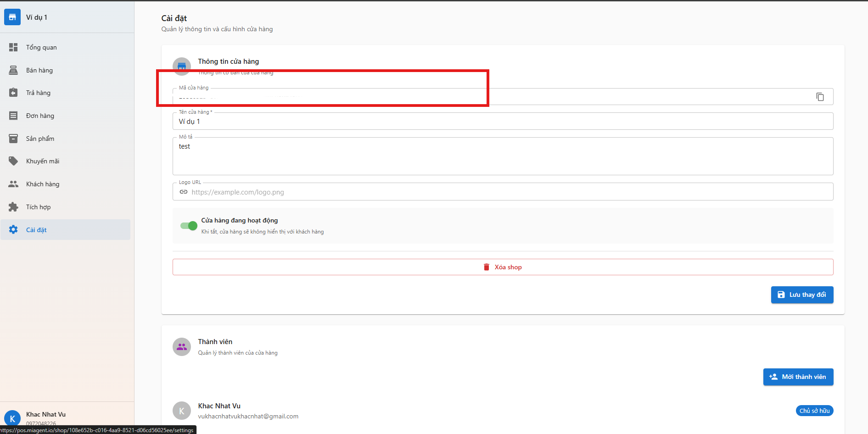Open the Khách hàng customers page
868x434 pixels.
click(x=43, y=184)
